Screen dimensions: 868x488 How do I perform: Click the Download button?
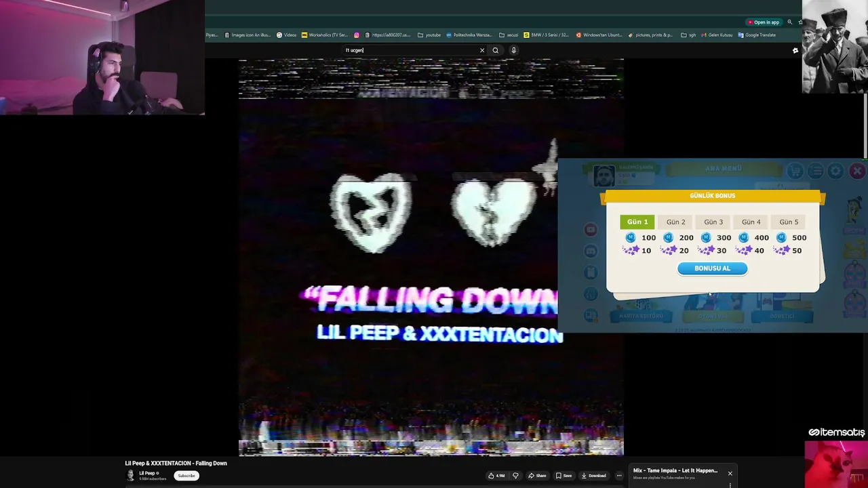(594, 476)
